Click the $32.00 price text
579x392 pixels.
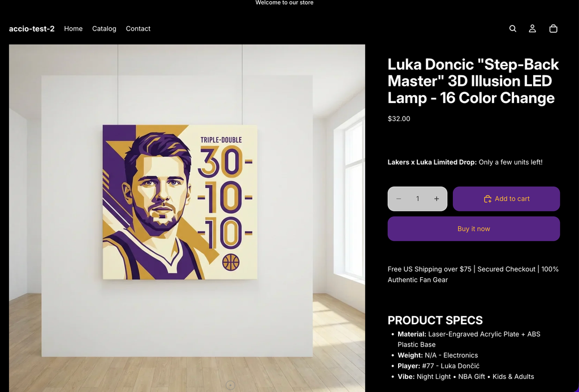tap(399, 119)
